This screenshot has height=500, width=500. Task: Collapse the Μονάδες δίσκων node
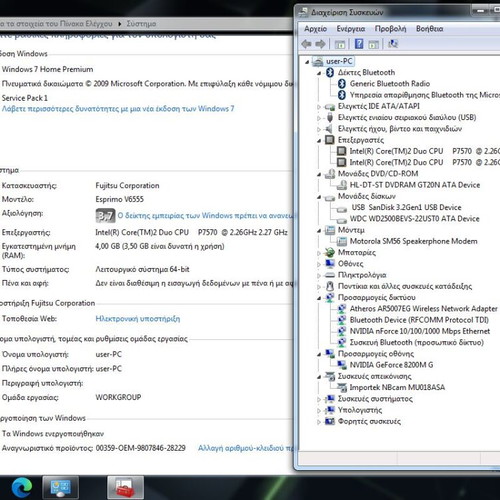pos(319,197)
